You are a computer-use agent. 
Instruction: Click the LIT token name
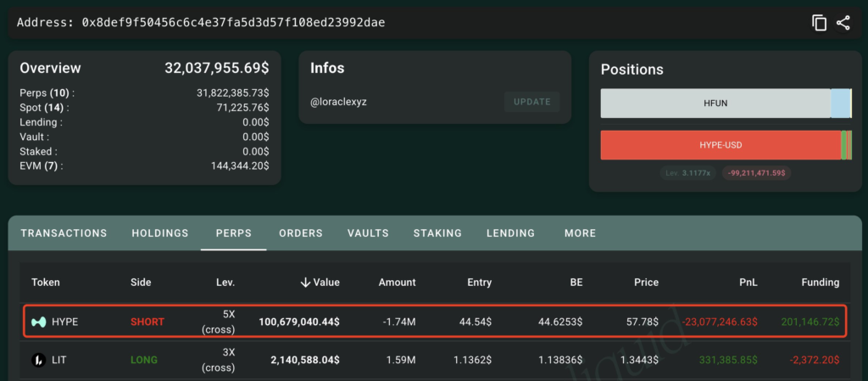click(59, 360)
